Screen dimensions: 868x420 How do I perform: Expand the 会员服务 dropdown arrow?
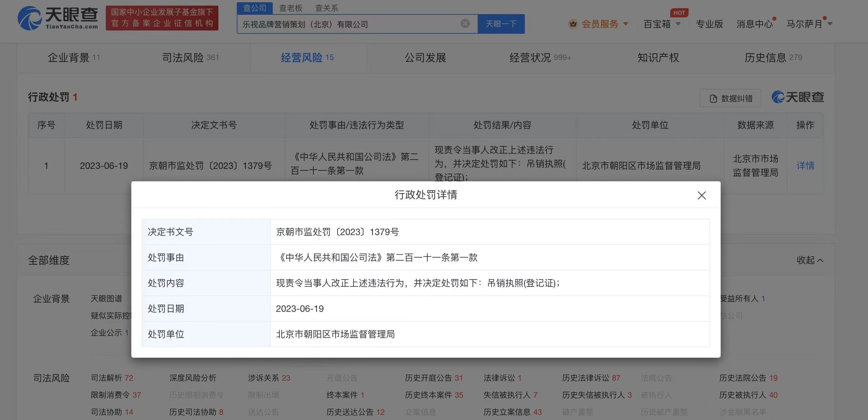[x=626, y=24]
